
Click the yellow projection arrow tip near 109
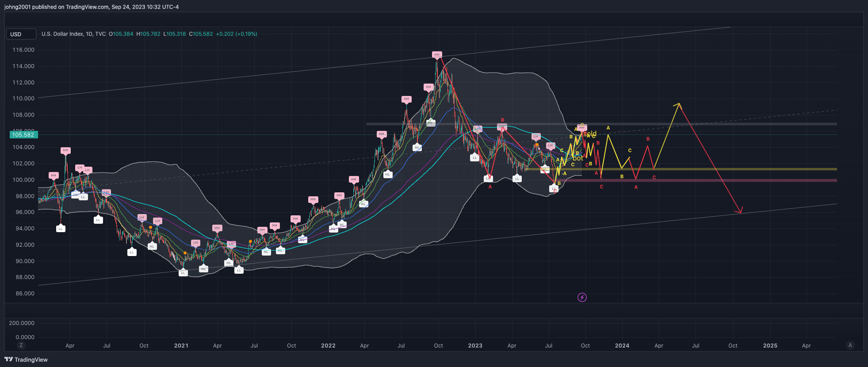coord(679,104)
